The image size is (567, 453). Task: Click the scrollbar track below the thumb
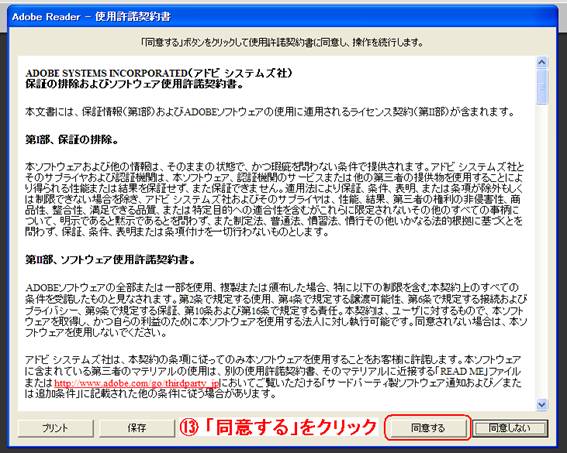[x=542, y=252]
